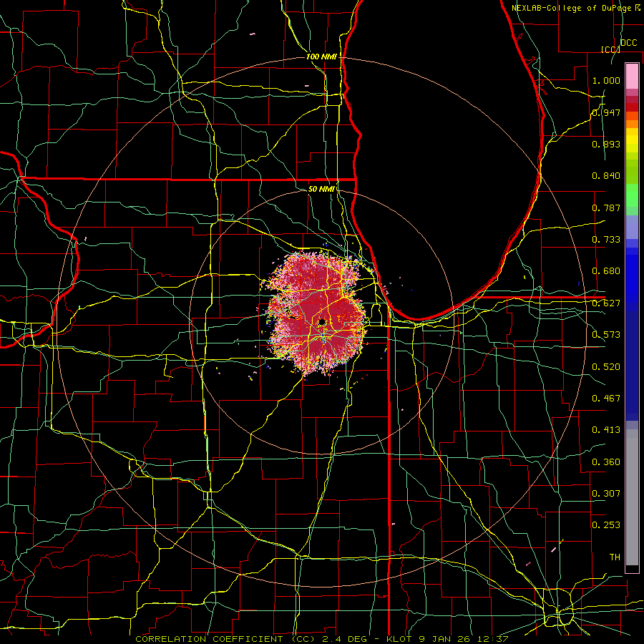Click the 50 NMI range ring label
The height and width of the screenshot is (644, 644).
click(x=321, y=189)
